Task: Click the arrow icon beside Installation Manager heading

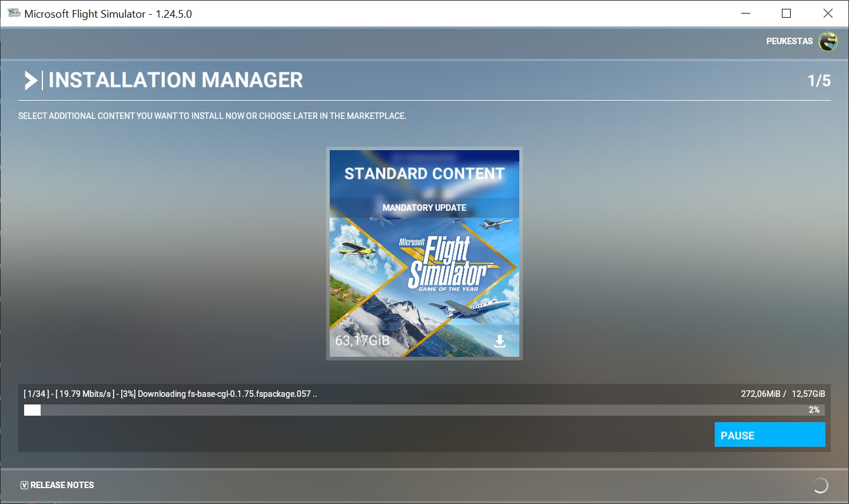Action: click(31, 80)
